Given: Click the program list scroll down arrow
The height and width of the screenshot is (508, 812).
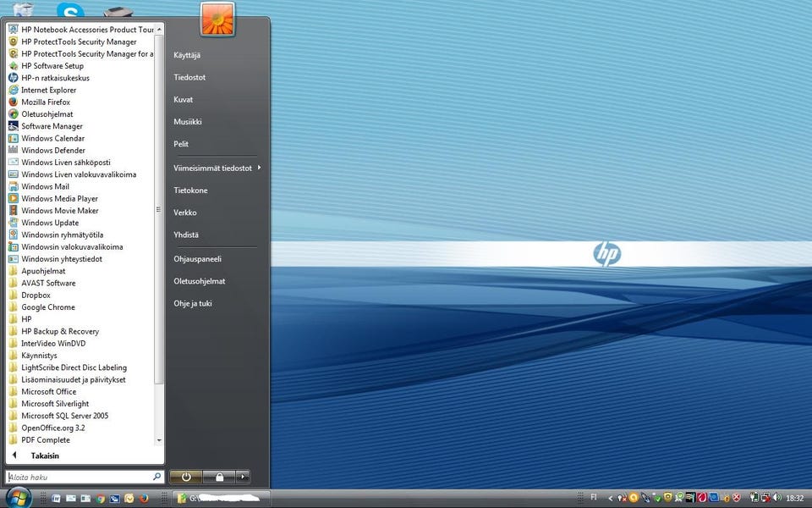Looking at the screenshot, I should pos(159,440).
